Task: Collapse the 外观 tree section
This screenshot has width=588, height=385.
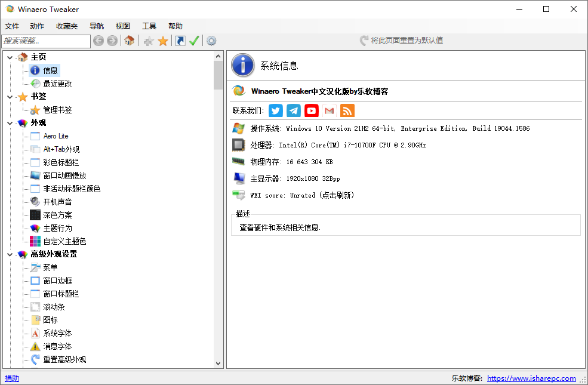Action: click(10, 123)
